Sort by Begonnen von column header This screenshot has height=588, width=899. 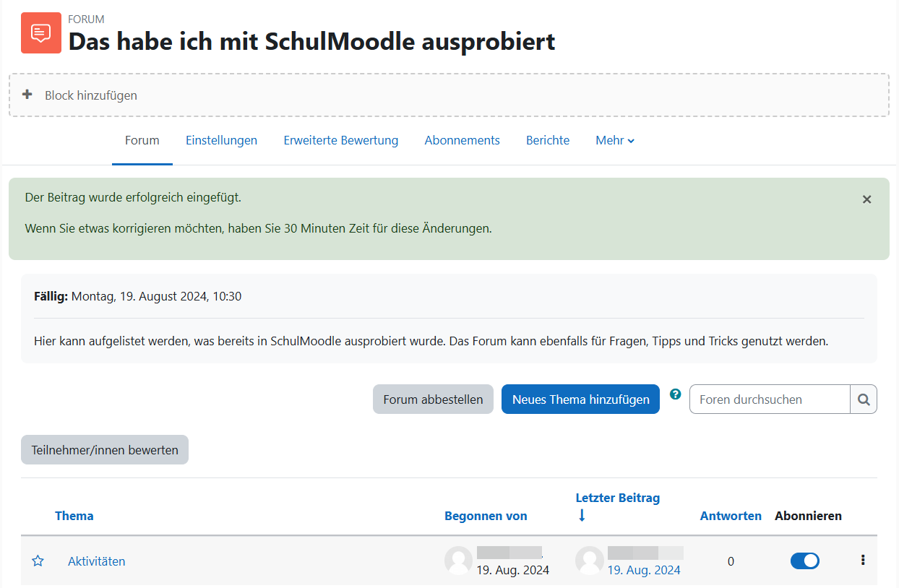click(486, 516)
